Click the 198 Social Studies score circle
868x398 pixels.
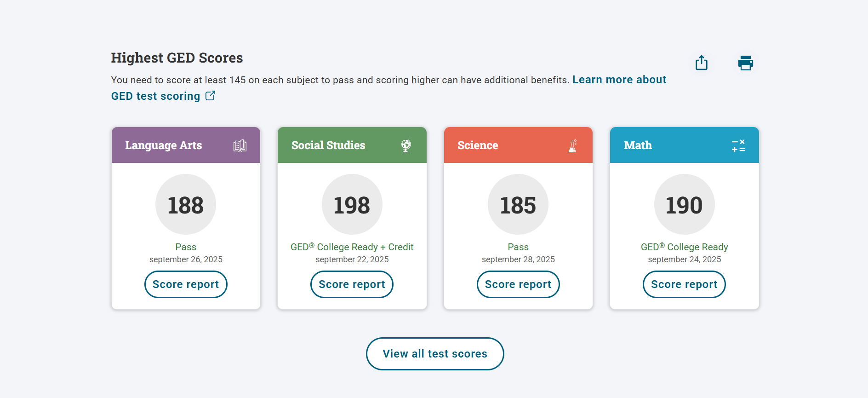(352, 204)
